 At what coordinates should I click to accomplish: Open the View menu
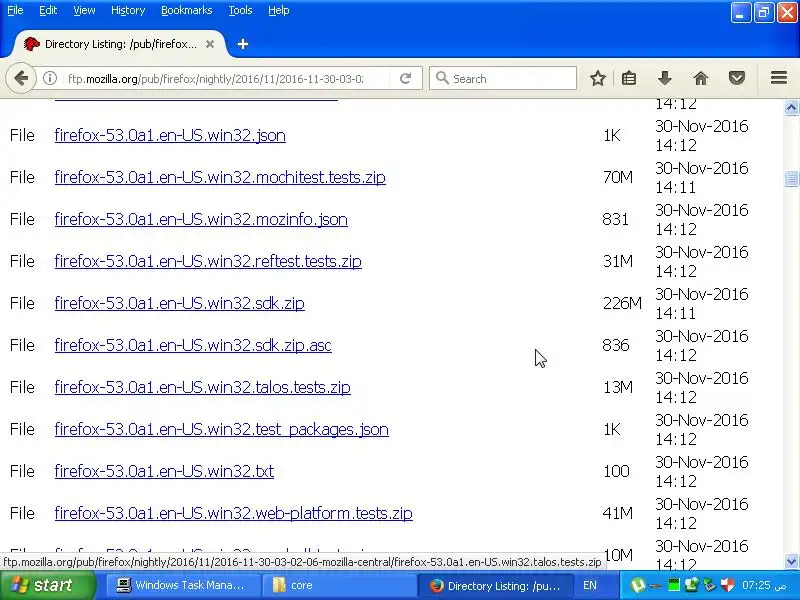[84, 10]
